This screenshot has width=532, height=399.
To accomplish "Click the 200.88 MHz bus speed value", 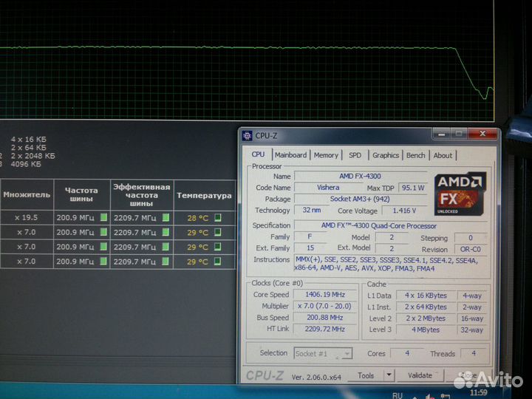I will [x=325, y=318].
